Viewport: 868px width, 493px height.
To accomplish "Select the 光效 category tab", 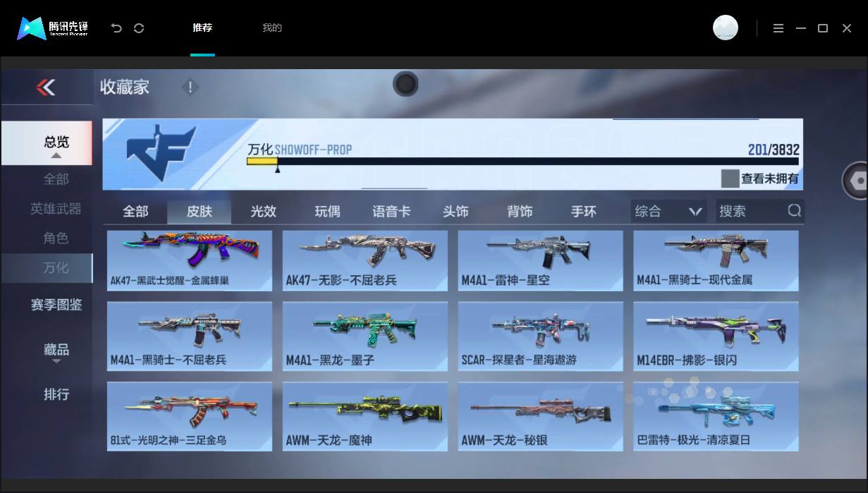I will pyautogui.click(x=264, y=212).
